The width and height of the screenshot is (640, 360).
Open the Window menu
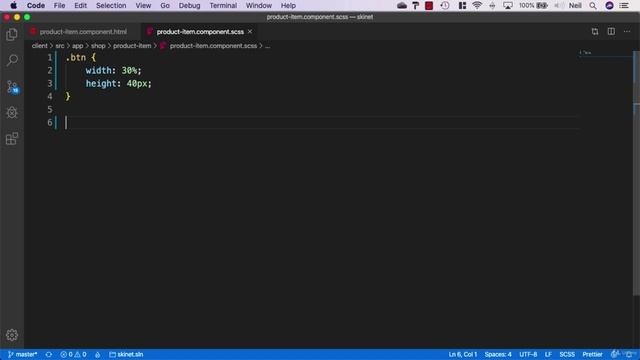tap(259, 5)
